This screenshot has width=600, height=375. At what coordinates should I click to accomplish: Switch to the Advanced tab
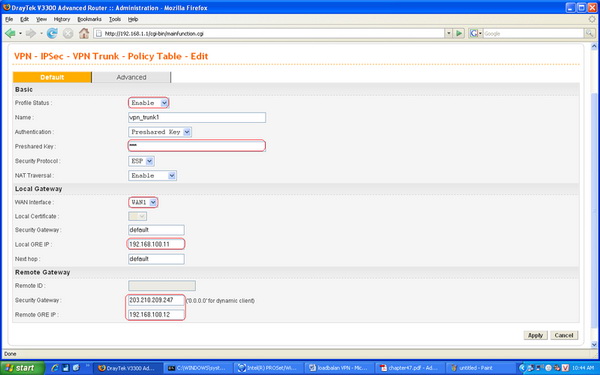[x=131, y=77]
